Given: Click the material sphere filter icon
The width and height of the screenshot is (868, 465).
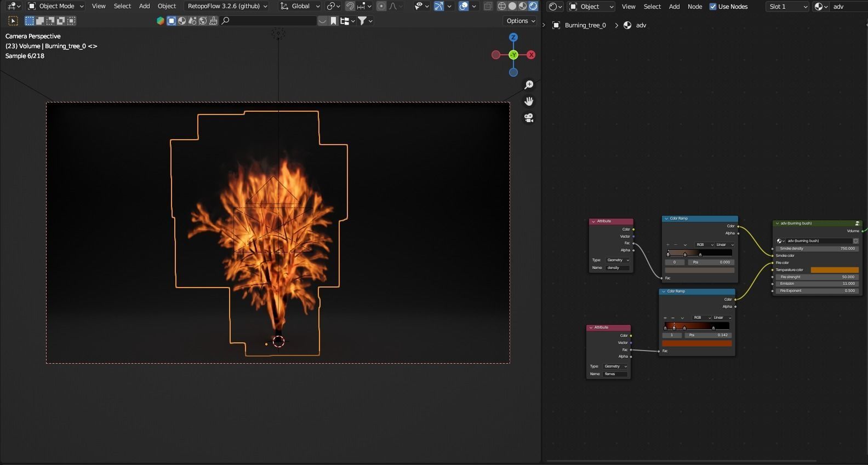Looking at the screenshot, I should (x=182, y=21).
